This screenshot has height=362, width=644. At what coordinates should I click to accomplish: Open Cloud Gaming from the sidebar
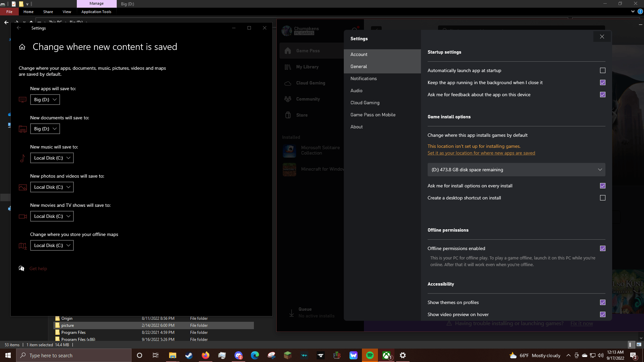click(x=310, y=83)
